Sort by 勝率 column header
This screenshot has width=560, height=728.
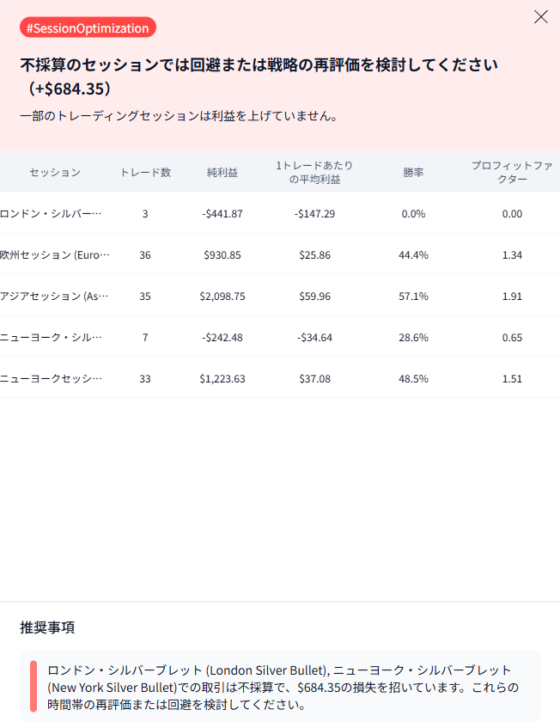click(413, 172)
